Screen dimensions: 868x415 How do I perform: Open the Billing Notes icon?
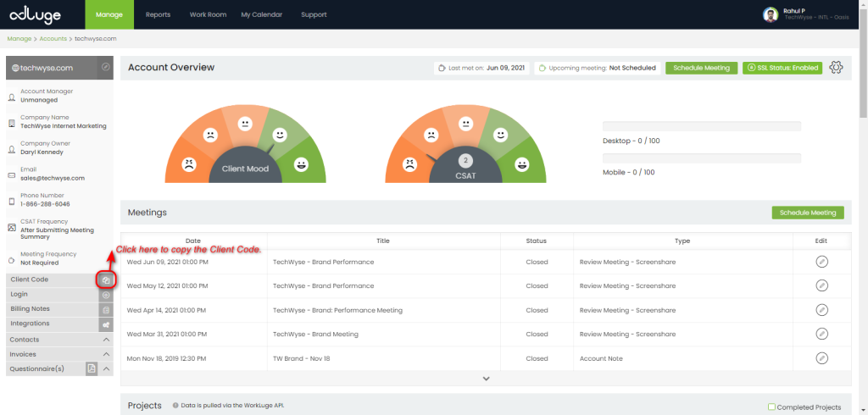point(106,309)
